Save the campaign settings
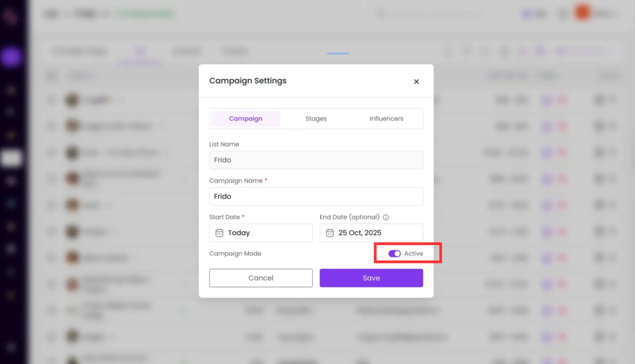635x364 pixels. point(371,278)
